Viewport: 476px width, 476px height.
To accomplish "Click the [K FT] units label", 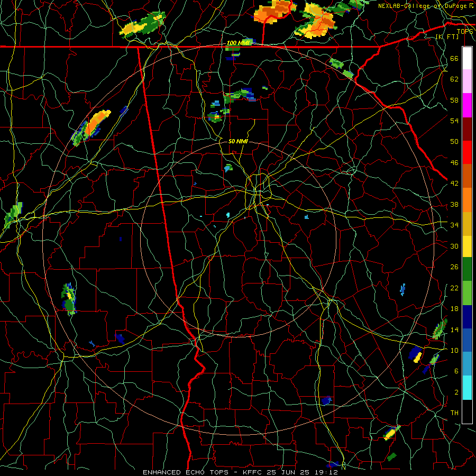I will 447,36.
